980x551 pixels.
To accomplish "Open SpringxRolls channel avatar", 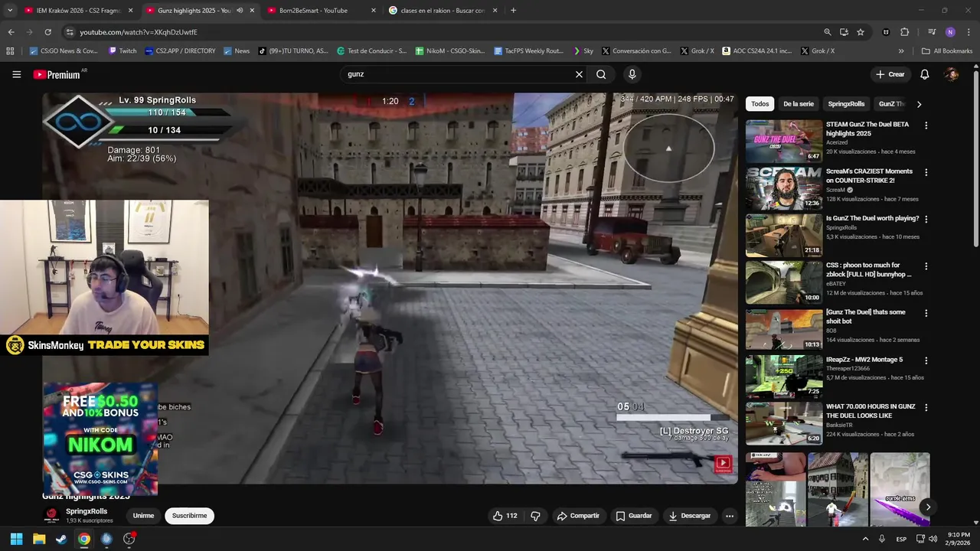I will click(x=51, y=515).
